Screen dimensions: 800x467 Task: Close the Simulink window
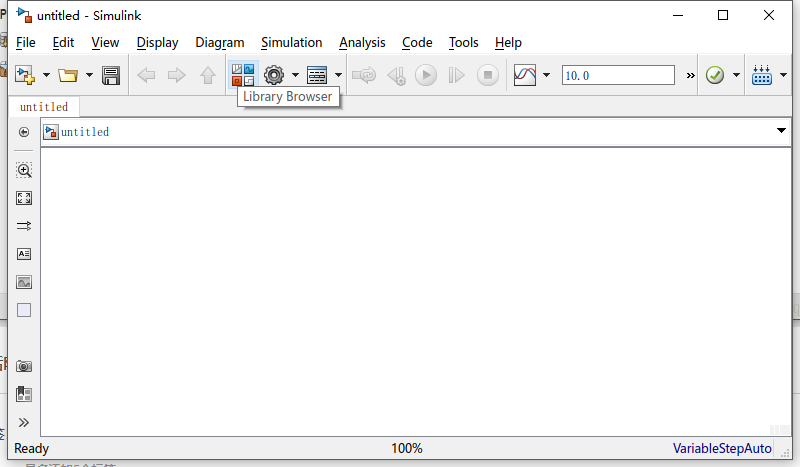pos(769,15)
